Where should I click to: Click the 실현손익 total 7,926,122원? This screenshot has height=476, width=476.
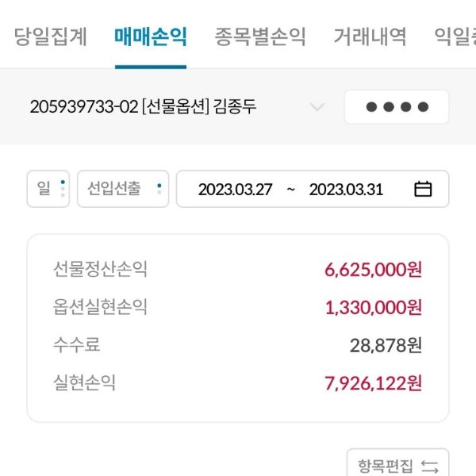click(x=373, y=383)
